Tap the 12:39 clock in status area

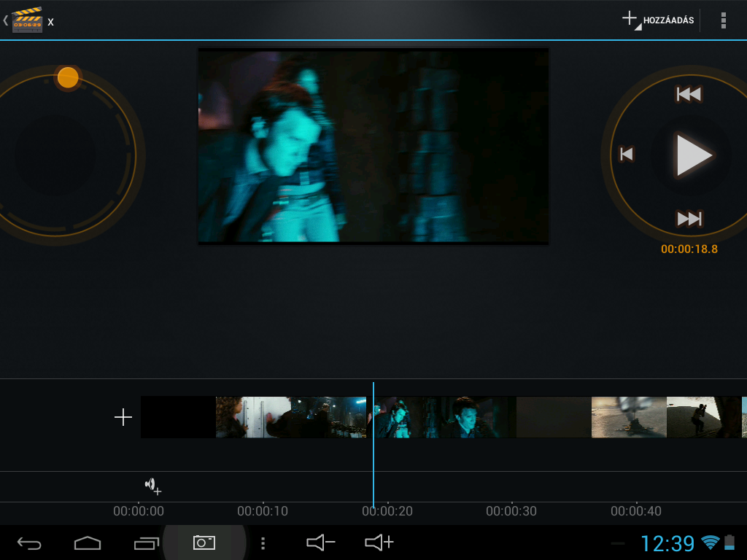667,543
